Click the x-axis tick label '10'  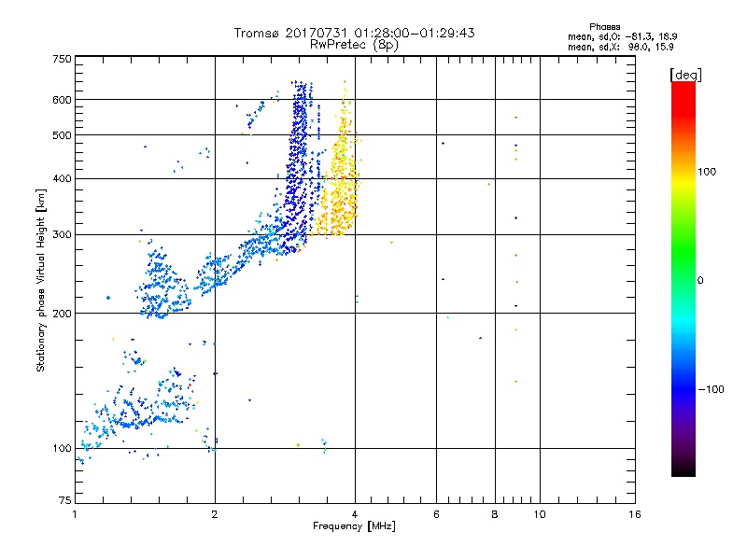coord(540,514)
